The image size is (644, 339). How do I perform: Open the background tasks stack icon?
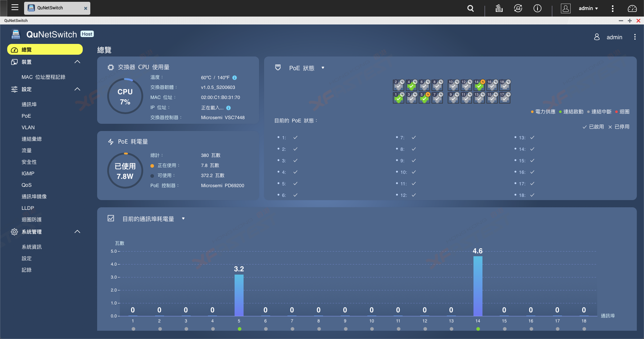[x=499, y=8]
